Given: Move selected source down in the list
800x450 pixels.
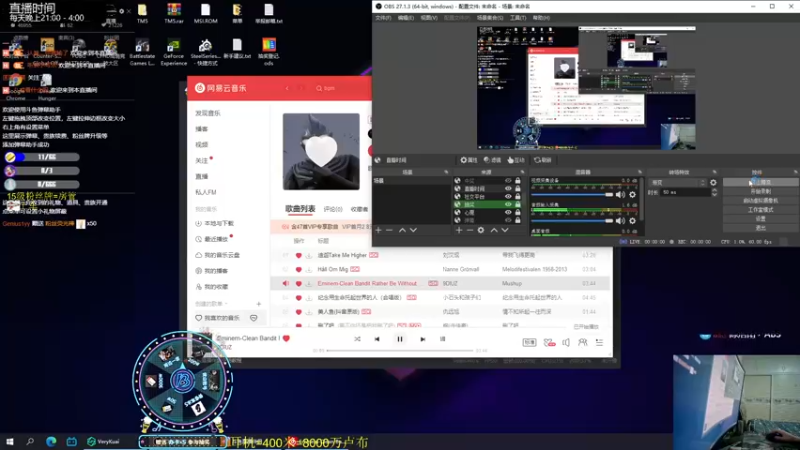Looking at the screenshot, I should tap(505, 231).
